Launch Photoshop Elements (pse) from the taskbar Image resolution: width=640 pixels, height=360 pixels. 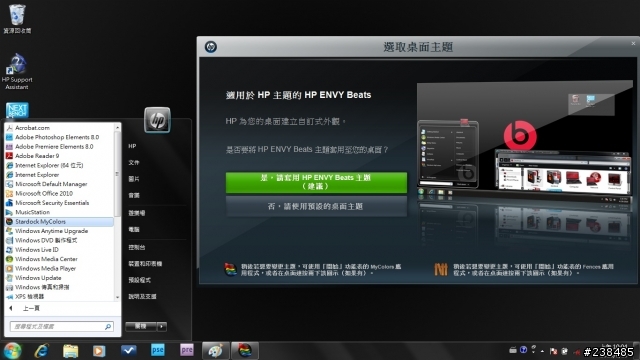pyautogui.click(x=158, y=350)
